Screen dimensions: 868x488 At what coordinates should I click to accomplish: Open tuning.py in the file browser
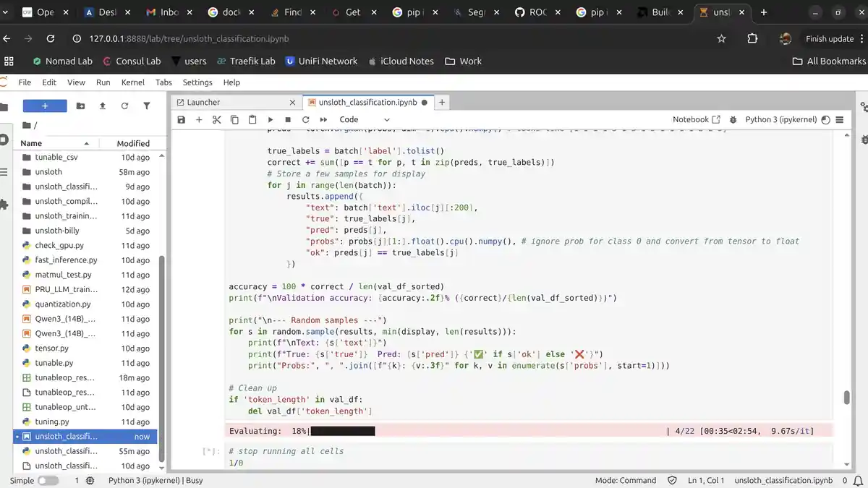coord(52,421)
